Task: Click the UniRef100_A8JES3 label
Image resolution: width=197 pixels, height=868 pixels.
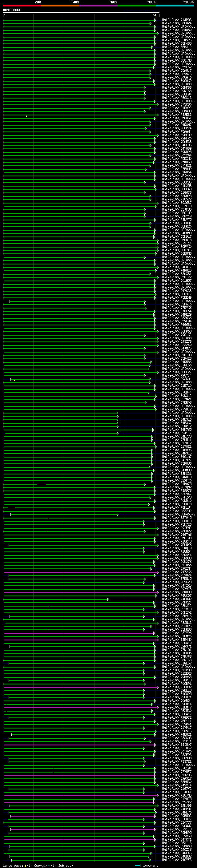Action: (177, 115)
